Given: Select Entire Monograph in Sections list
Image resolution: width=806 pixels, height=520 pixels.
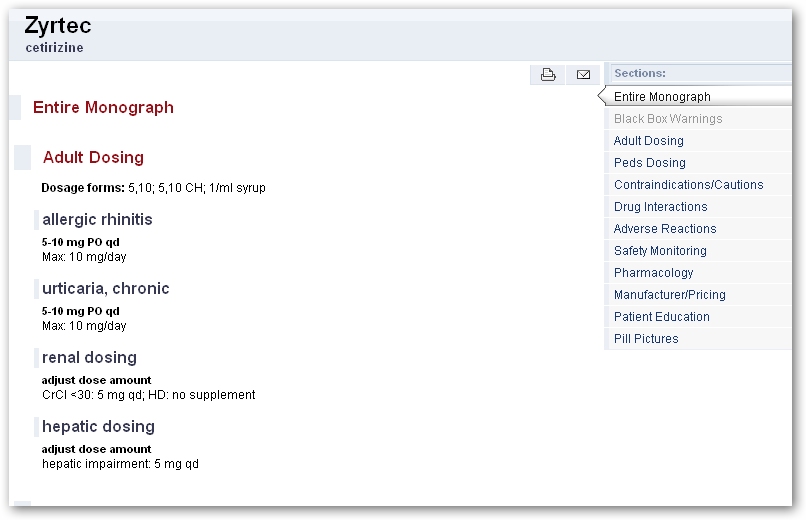Looking at the screenshot, I should tap(662, 97).
